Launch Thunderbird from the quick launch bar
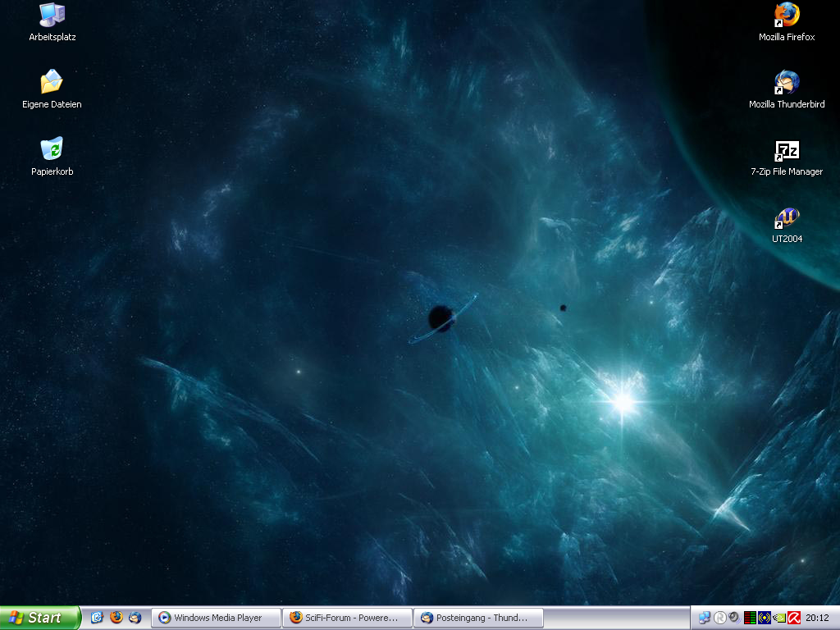This screenshot has width=840, height=630. 135,618
